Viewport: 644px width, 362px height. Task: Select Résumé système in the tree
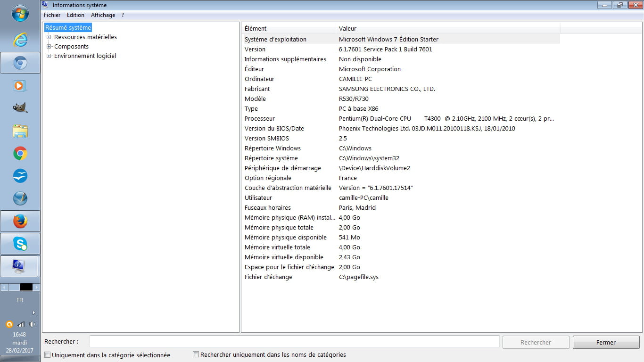click(68, 27)
